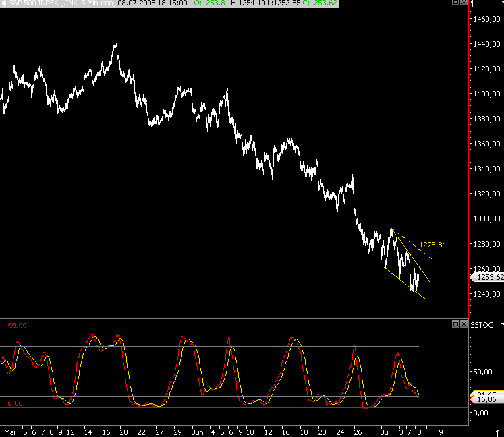Click the 22 date label on time axis
Screen dimensions: 504x437
coord(142,432)
